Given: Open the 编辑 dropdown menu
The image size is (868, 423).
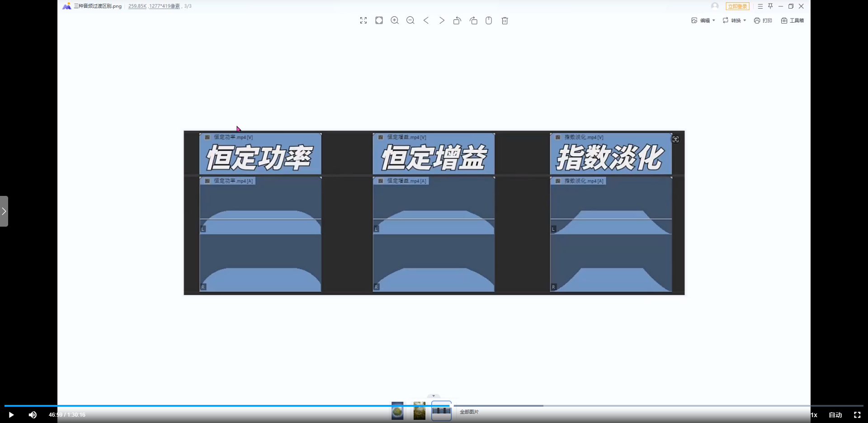Looking at the screenshot, I should pos(703,20).
